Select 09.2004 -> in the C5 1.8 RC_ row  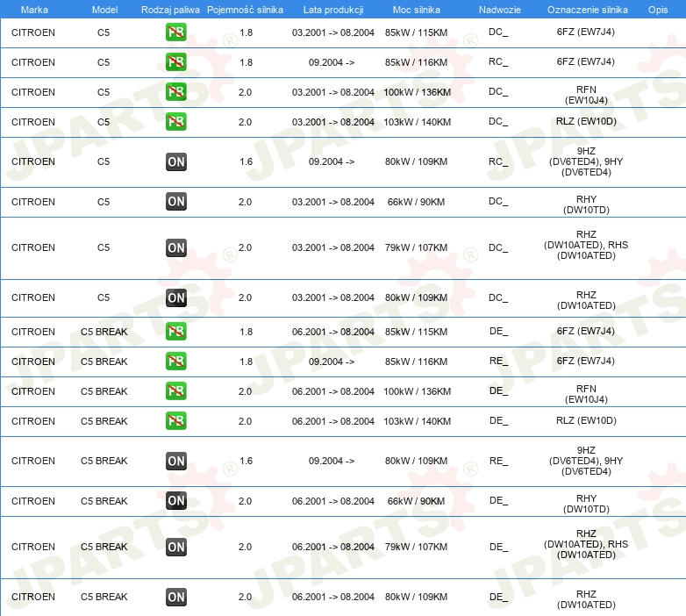332,62
